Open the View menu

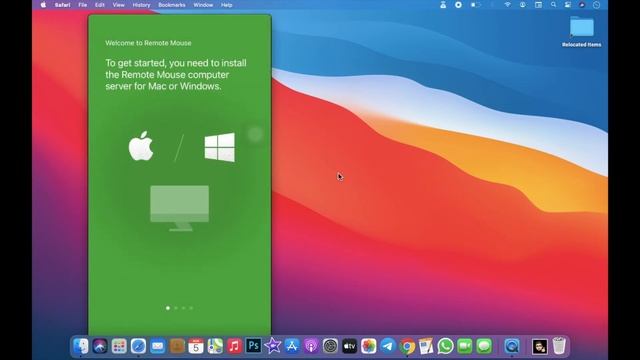click(x=118, y=5)
